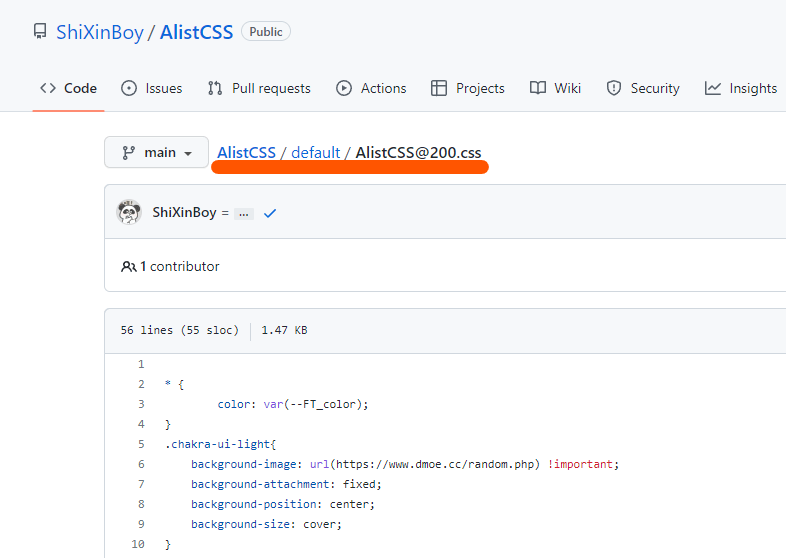
Task: Click the contributors people icon
Action: [x=128, y=267]
